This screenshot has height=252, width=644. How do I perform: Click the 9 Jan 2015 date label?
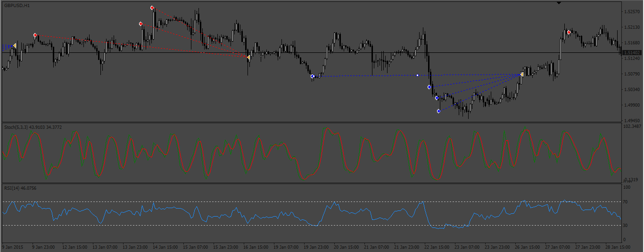(13, 247)
